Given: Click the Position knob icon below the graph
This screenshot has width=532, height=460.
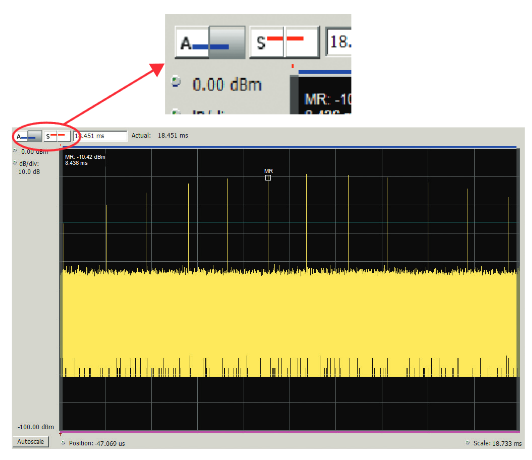Looking at the screenshot, I should tap(63, 443).
